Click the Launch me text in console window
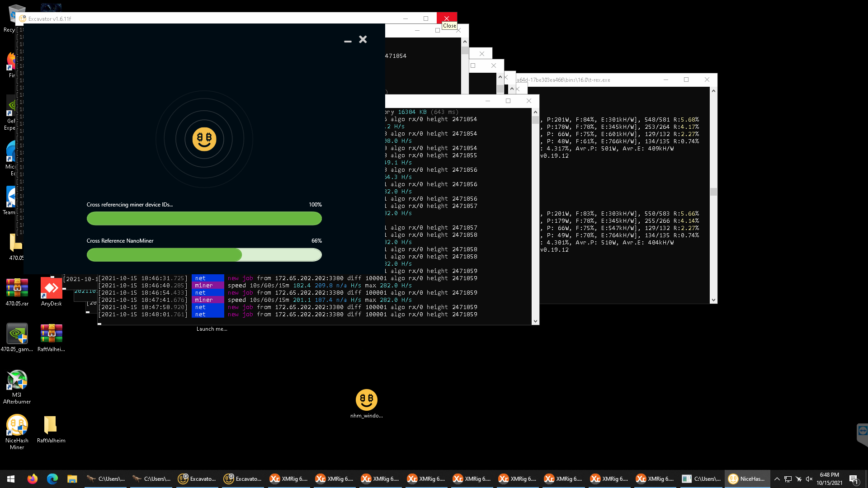 212,329
